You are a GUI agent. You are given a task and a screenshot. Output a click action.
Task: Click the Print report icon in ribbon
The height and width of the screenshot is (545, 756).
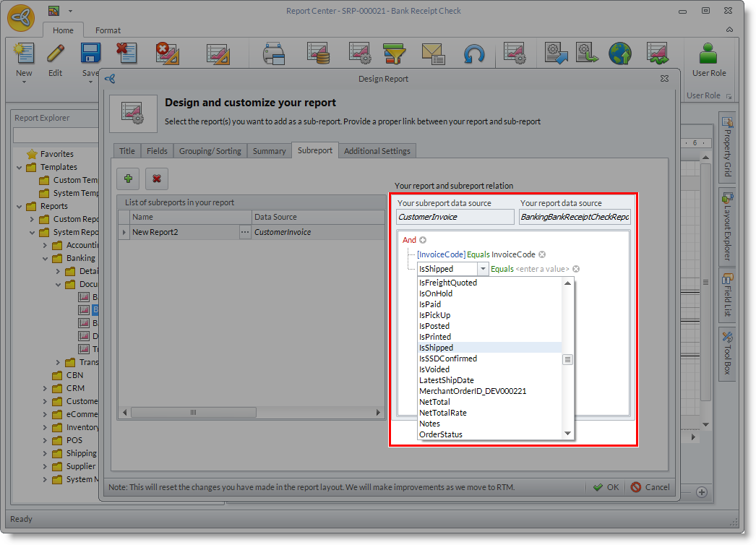click(x=275, y=54)
